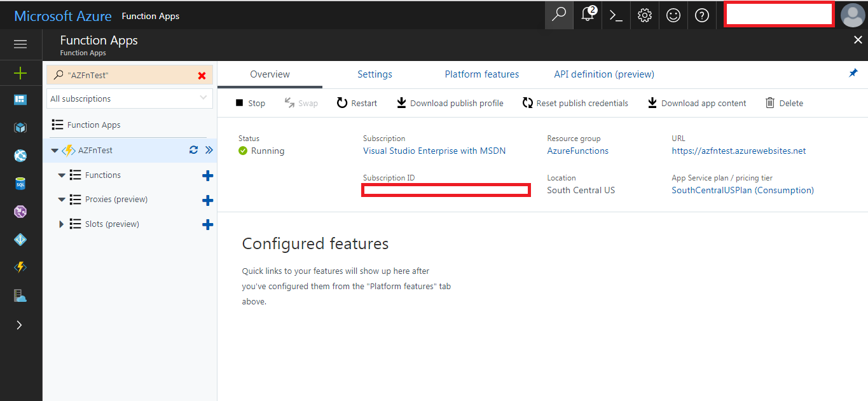
Task: Open the azfntest.azurewebsites.net URL
Action: (x=739, y=151)
